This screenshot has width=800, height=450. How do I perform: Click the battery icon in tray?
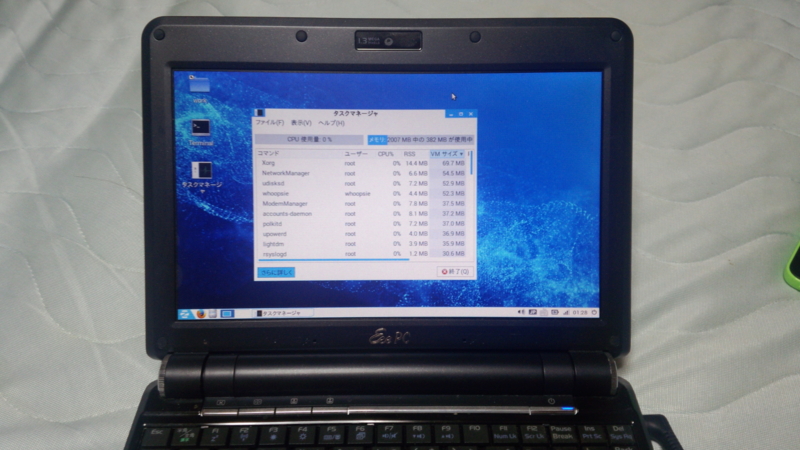tap(555, 312)
